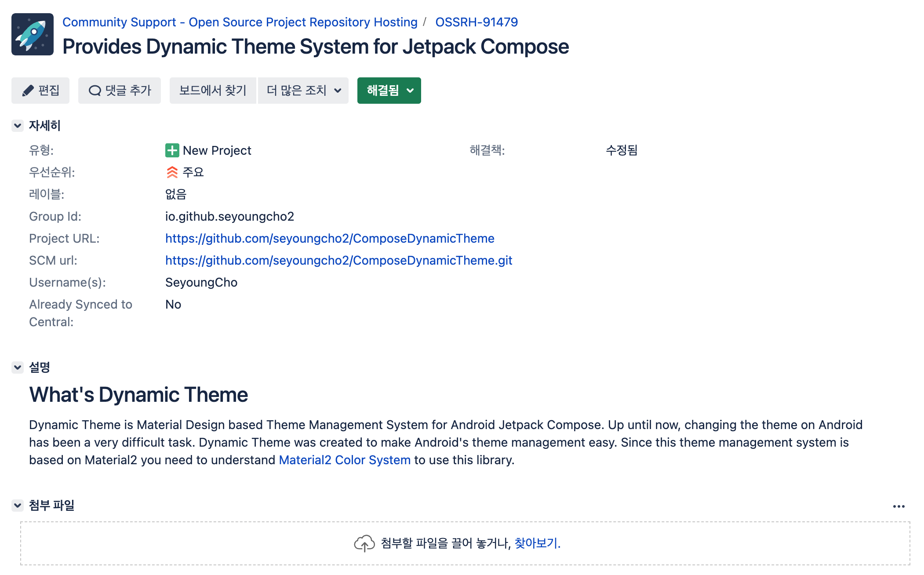
Task: Collapse the 첨부 파일 attachments section
Action: pos(18,506)
